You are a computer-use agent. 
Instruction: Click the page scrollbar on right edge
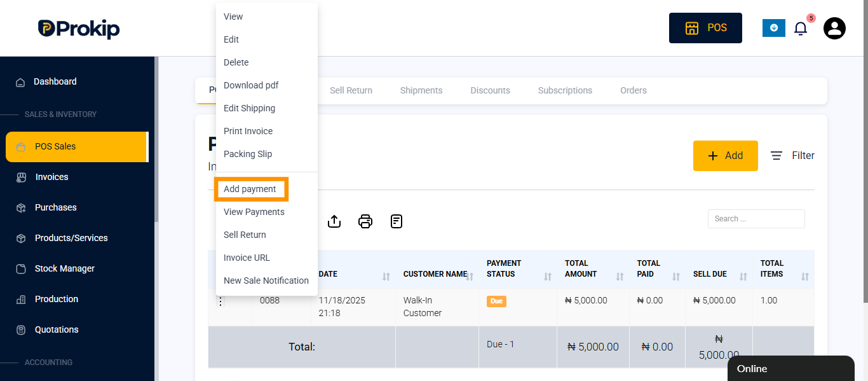pyautogui.click(x=865, y=153)
